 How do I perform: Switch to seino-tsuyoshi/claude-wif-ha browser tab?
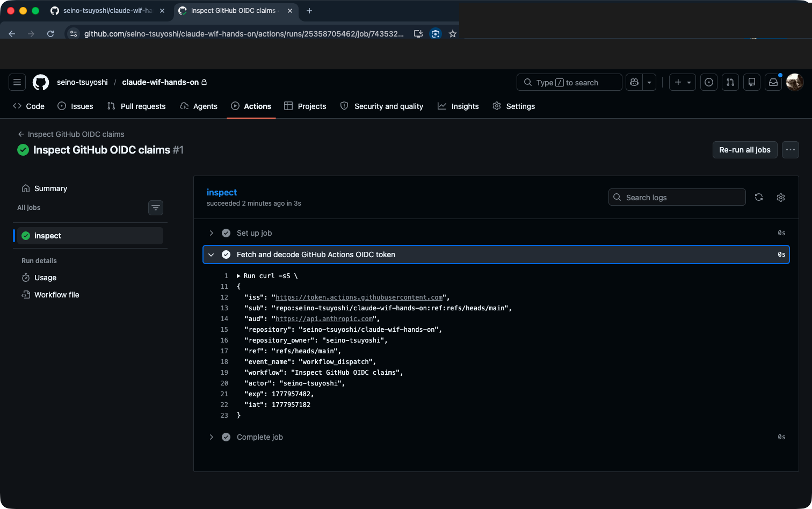tap(107, 11)
